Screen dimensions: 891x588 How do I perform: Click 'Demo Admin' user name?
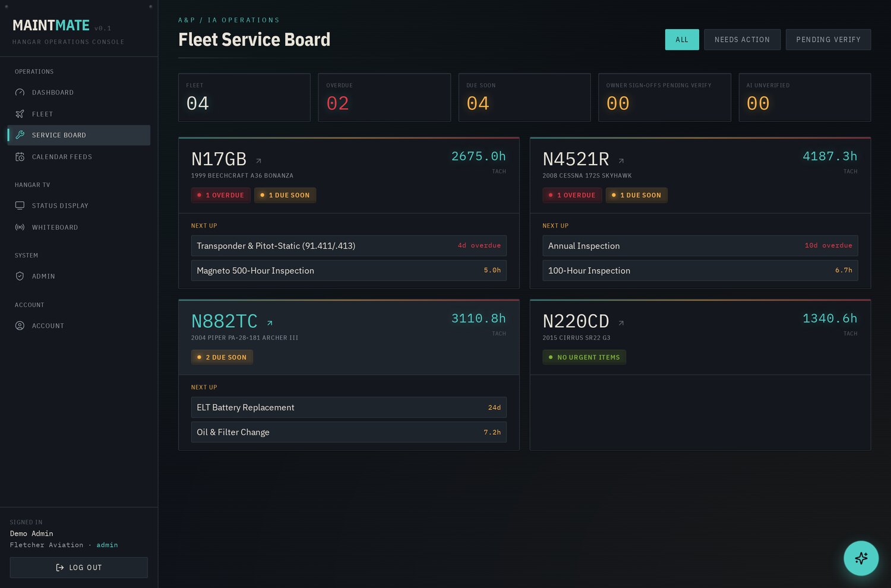[x=31, y=533]
